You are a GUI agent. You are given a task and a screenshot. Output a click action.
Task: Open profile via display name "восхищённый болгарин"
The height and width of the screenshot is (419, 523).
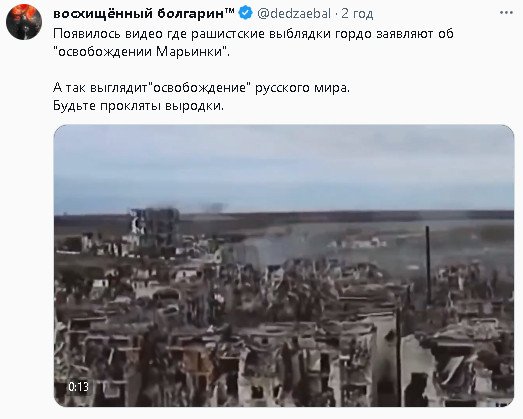139,13
